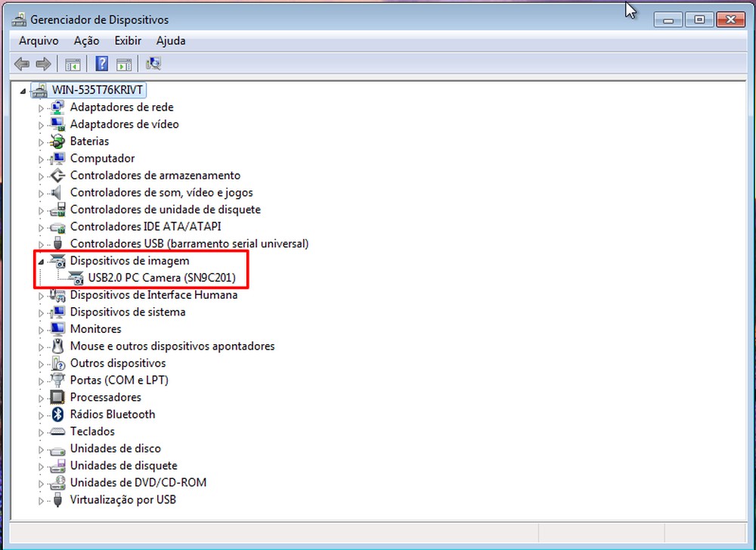
Task: Click the Rádios Bluetooth device icon
Action: coord(58,414)
